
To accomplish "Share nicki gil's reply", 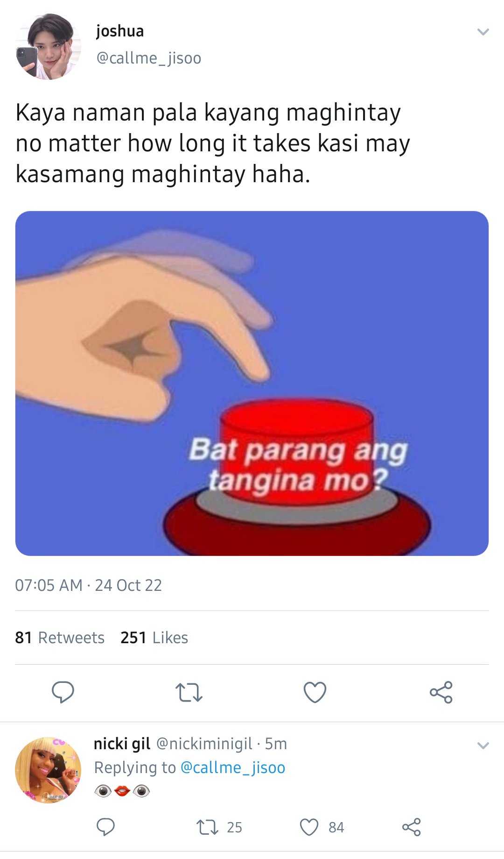I will tap(412, 827).
